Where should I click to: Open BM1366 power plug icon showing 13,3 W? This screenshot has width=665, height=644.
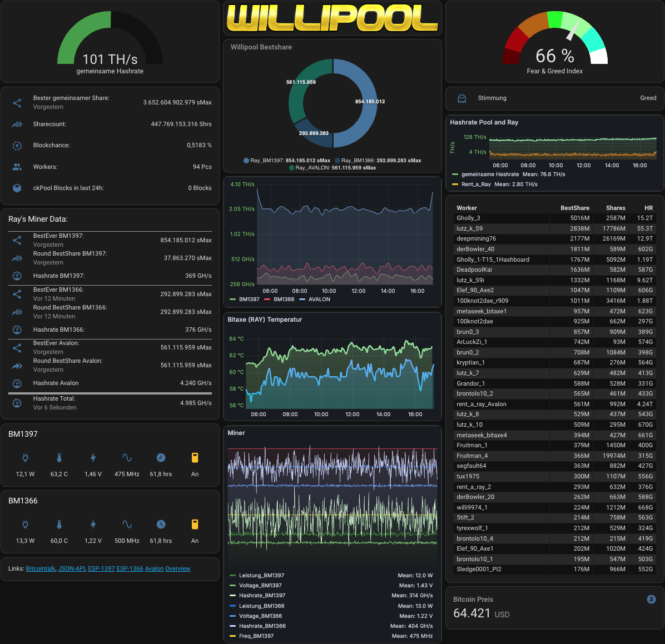click(x=26, y=525)
